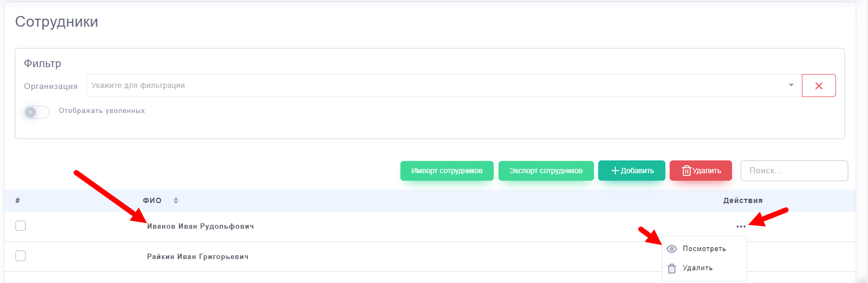Image resolution: width=868 pixels, height=283 pixels.
Task: Expand the Организация dropdown arrow
Action: coord(791,85)
